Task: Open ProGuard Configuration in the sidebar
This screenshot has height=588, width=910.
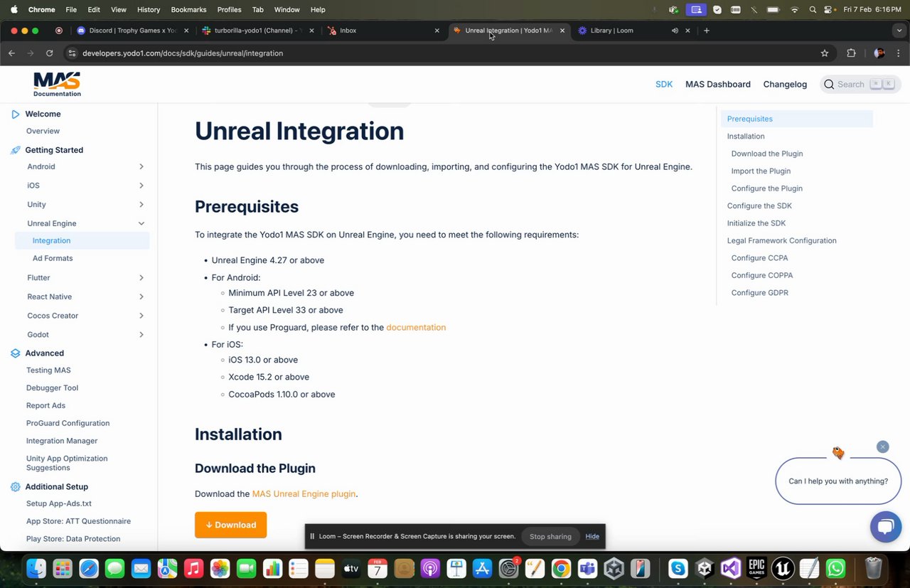Action: pos(68,423)
